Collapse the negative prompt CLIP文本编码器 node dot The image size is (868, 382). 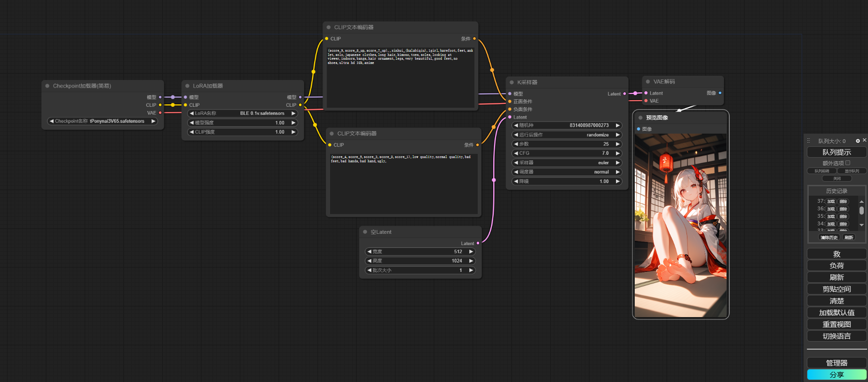coord(332,134)
